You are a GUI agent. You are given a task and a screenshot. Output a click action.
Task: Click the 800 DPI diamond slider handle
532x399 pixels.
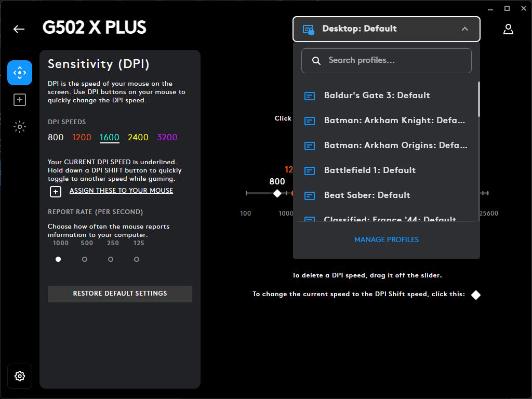[x=277, y=193]
